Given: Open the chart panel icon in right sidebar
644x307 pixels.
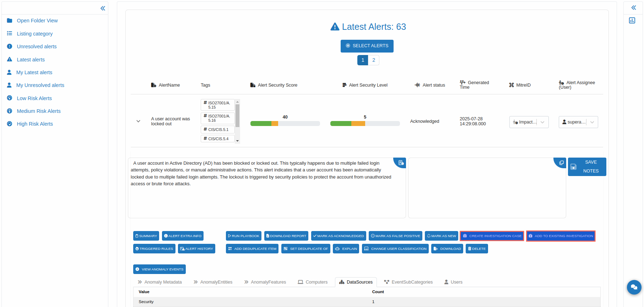Looking at the screenshot, I should pos(632,21).
